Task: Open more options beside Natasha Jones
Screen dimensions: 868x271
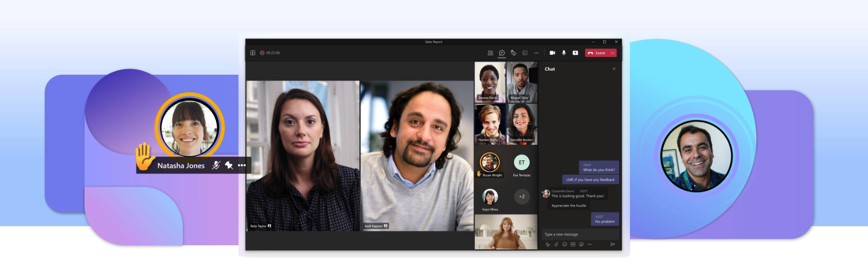Action: [x=242, y=165]
